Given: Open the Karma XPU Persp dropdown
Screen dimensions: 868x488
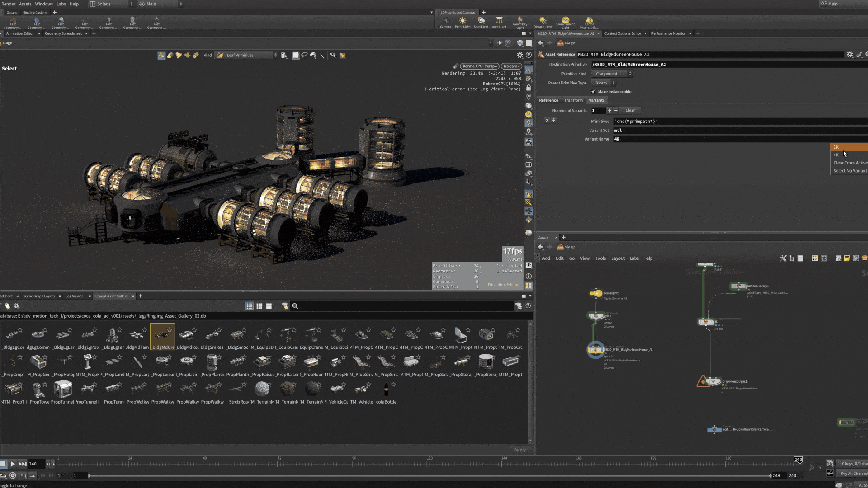Looking at the screenshot, I should 480,66.
